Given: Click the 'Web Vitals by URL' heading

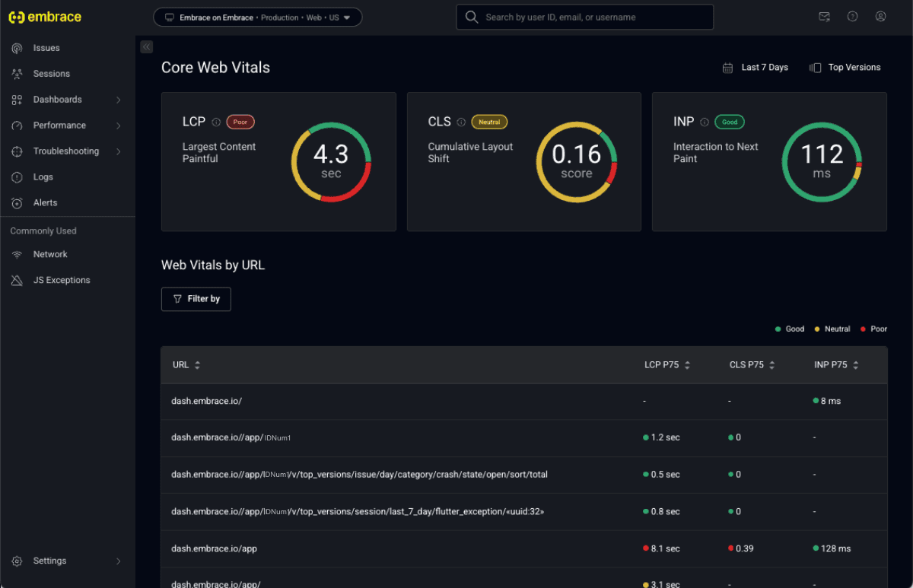Looking at the screenshot, I should coord(213,265).
